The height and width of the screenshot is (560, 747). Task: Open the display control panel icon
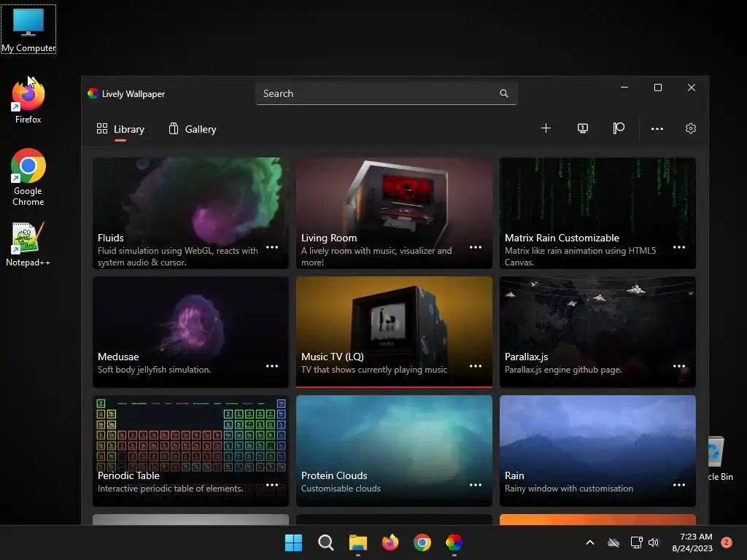[583, 128]
